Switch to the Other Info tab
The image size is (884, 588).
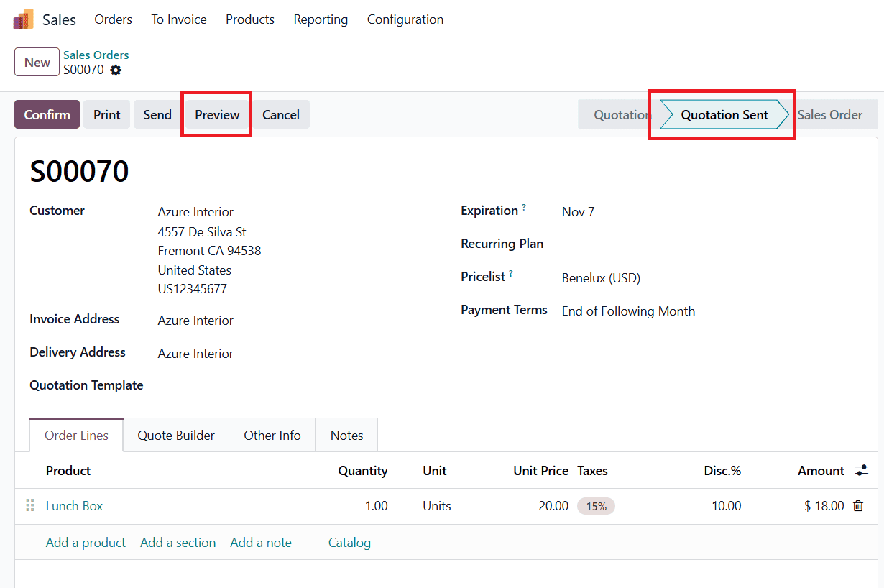[272, 436]
